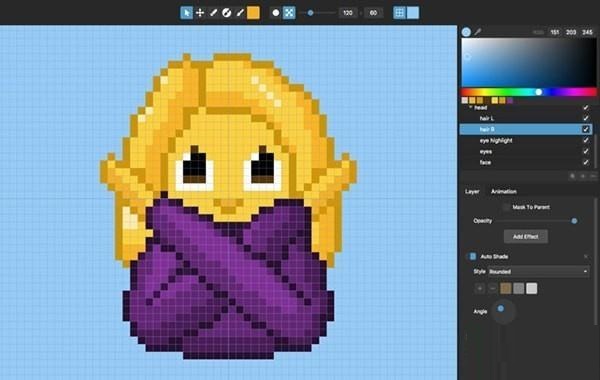Open the orange foreground color swatch
Screen dimensions: 600x380
click(x=253, y=13)
